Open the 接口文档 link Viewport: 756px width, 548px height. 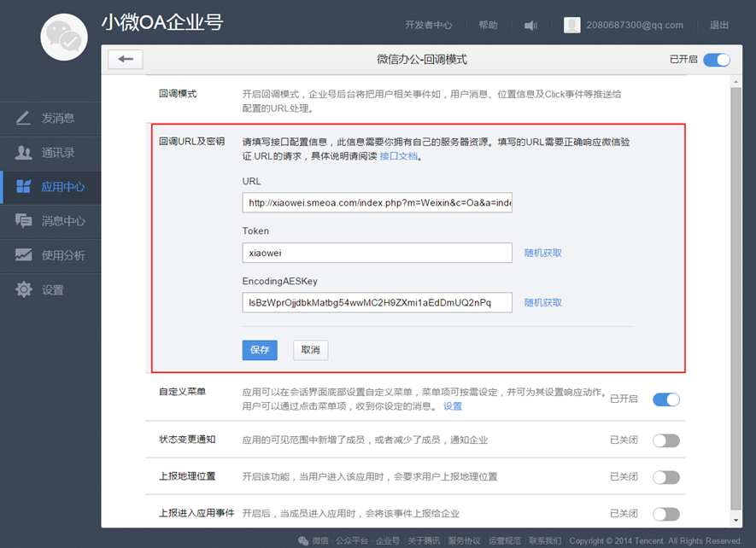pos(399,156)
